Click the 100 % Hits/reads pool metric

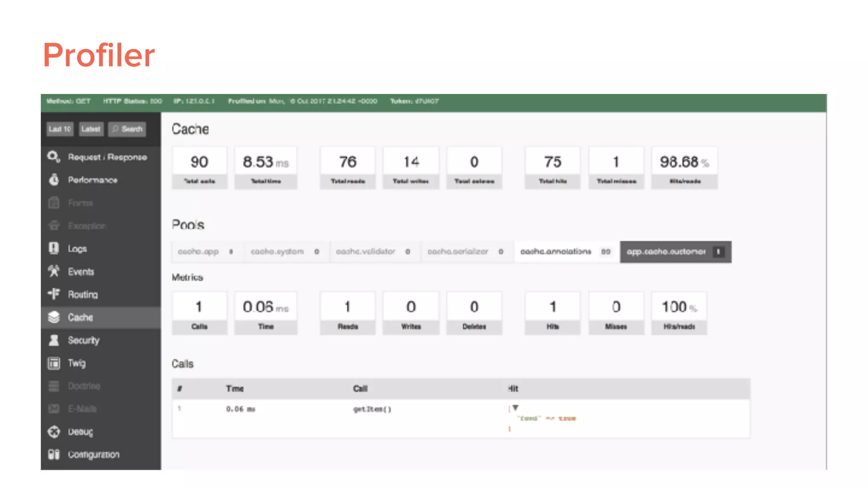(679, 313)
